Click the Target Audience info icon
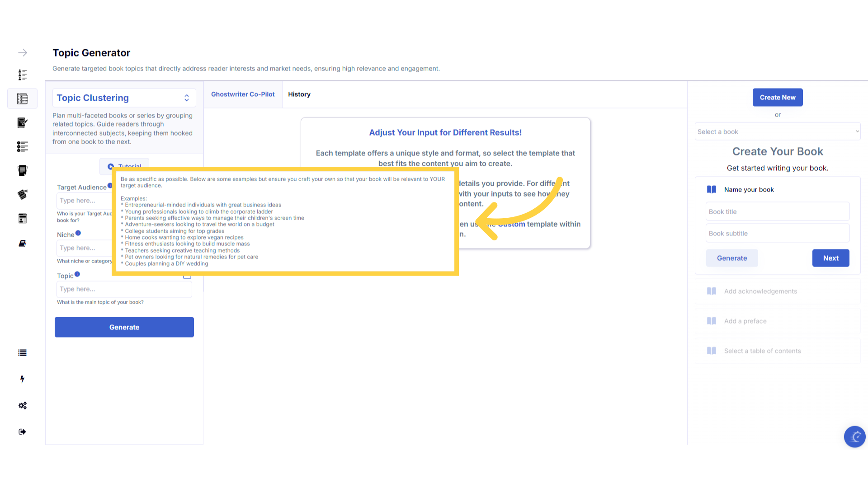 [109, 186]
